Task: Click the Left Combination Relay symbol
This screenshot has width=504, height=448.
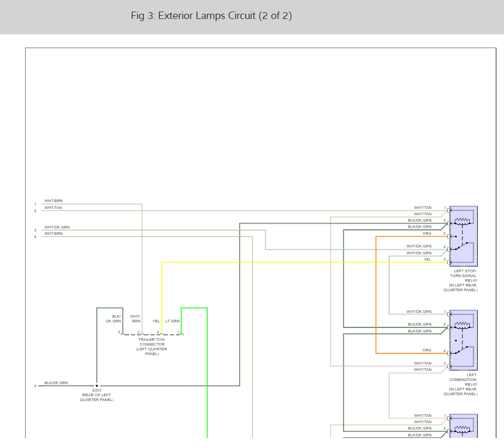Action: 463,340
